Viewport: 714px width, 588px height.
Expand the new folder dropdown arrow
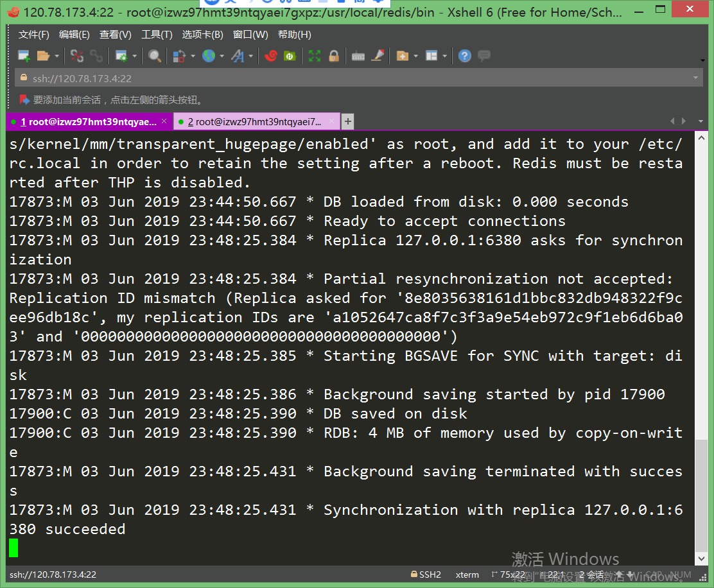(415, 56)
